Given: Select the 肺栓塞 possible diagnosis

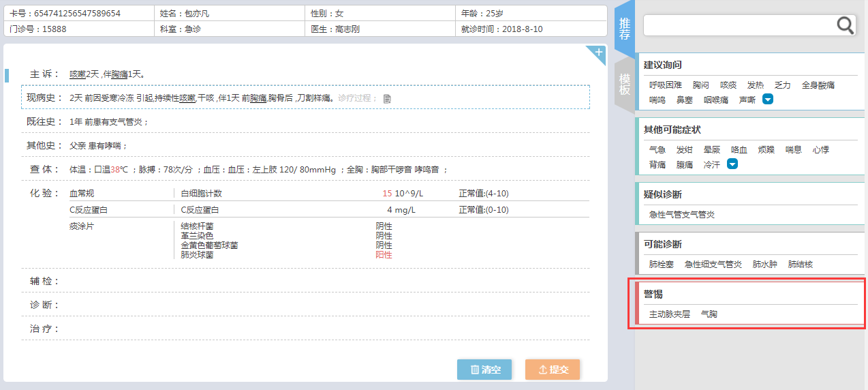Looking at the screenshot, I should click(661, 265).
